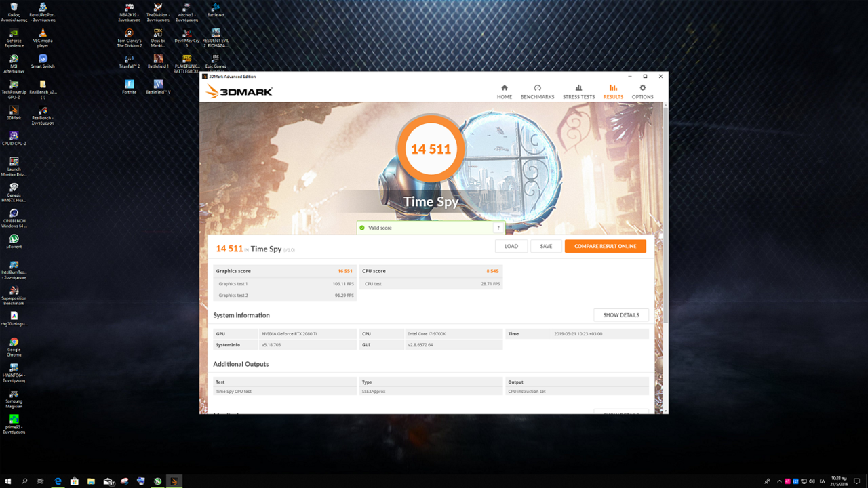Select the HWiNFO64 desktop shortcut

(x=14, y=373)
